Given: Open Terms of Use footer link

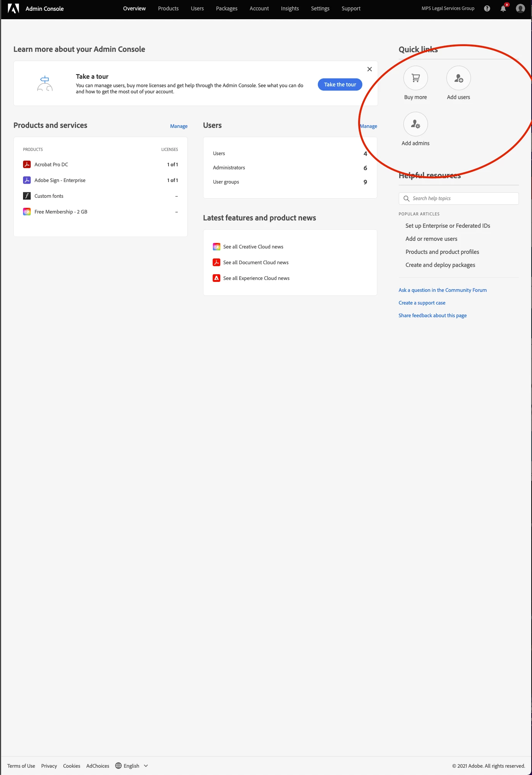Looking at the screenshot, I should click(21, 766).
